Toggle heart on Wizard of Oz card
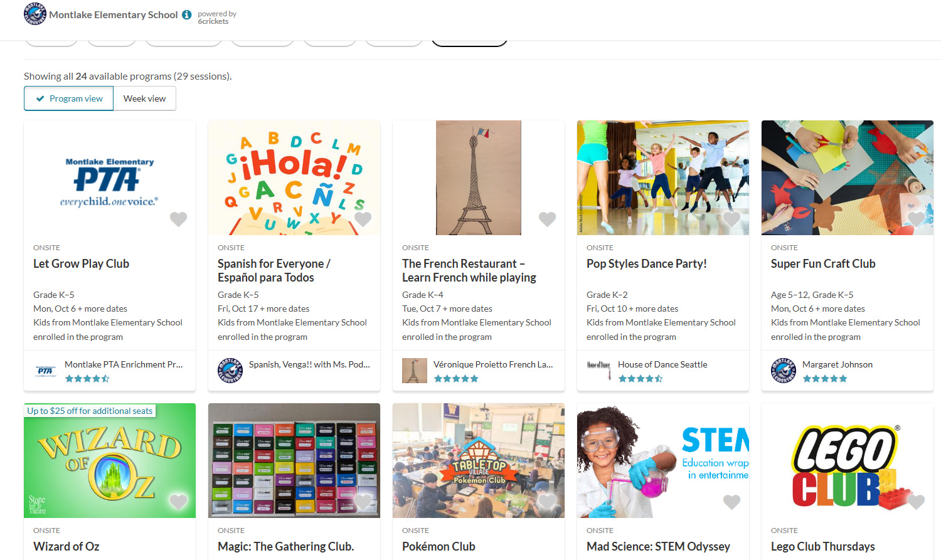 [x=179, y=502]
